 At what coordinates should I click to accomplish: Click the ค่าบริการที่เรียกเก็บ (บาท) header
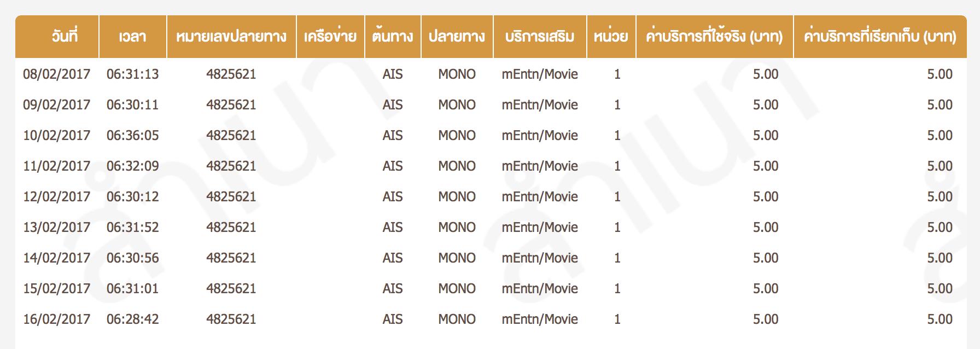click(x=879, y=37)
